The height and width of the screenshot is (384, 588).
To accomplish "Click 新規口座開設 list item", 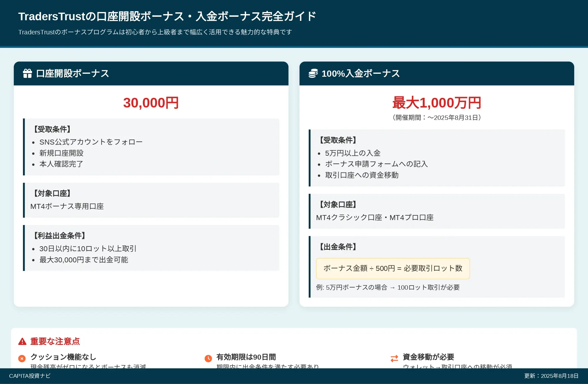I will pyautogui.click(x=61, y=153).
